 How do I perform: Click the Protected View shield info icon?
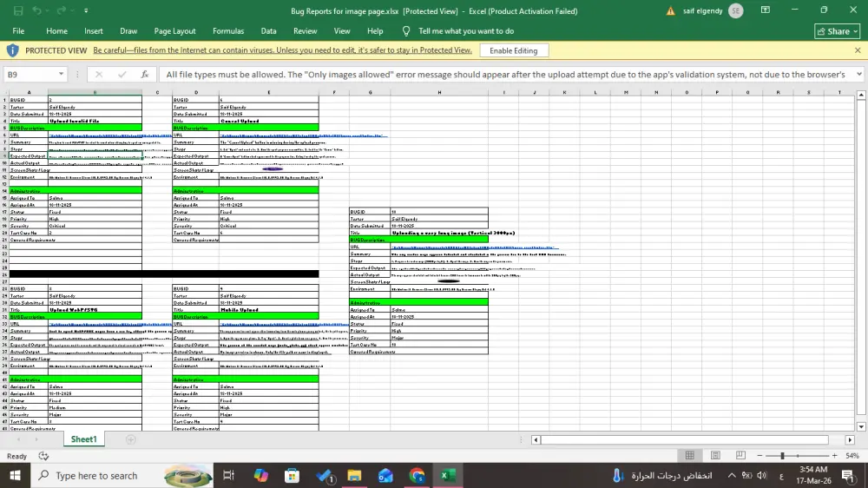click(12, 50)
